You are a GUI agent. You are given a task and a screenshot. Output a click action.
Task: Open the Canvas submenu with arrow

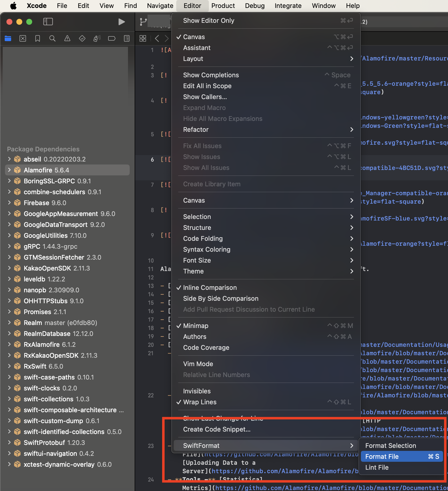pyautogui.click(x=266, y=200)
